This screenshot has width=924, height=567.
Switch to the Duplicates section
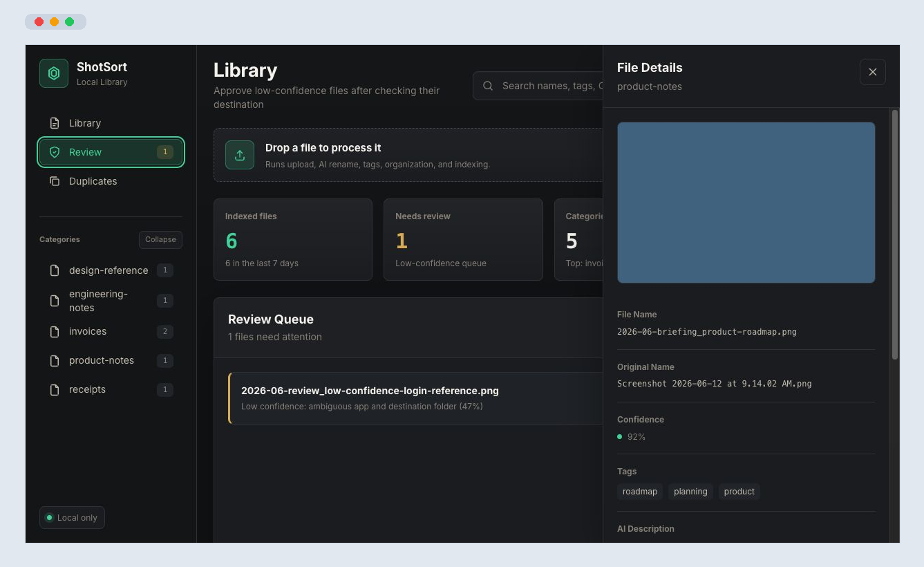tap(111, 181)
